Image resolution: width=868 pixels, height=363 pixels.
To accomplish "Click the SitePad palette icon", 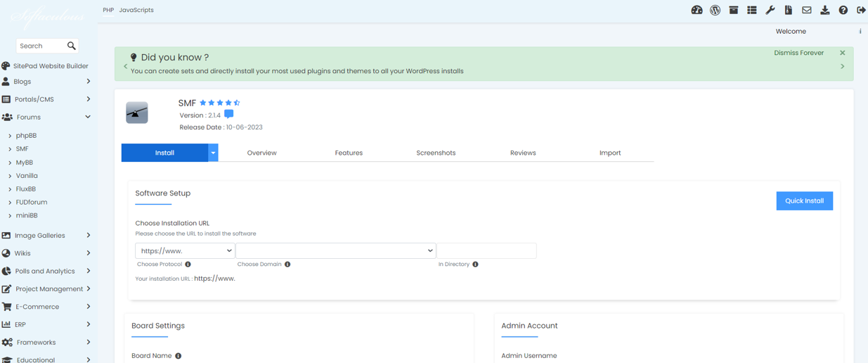I will point(6,66).
